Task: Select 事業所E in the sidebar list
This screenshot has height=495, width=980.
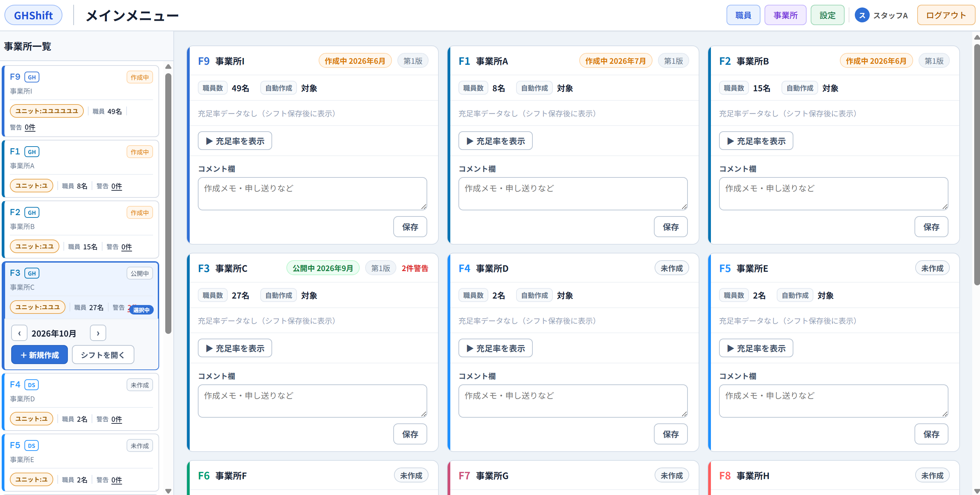Action: click(x=80, y=463)
